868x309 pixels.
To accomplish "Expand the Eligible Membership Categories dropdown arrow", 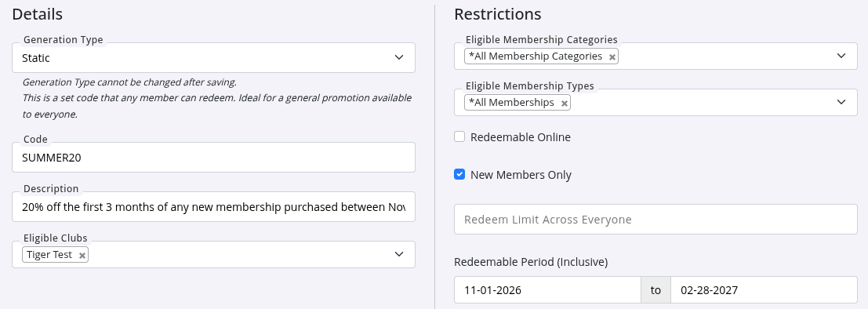I will 841,56.
